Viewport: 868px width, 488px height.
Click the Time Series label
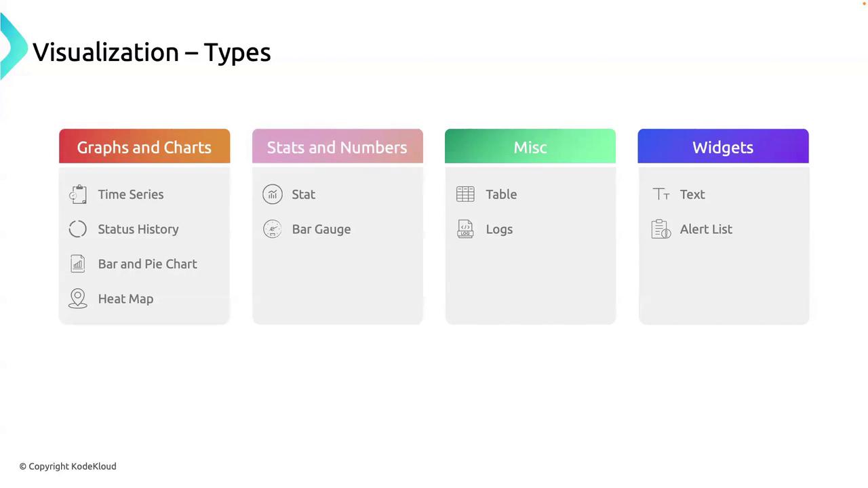[x=131, y=195]
